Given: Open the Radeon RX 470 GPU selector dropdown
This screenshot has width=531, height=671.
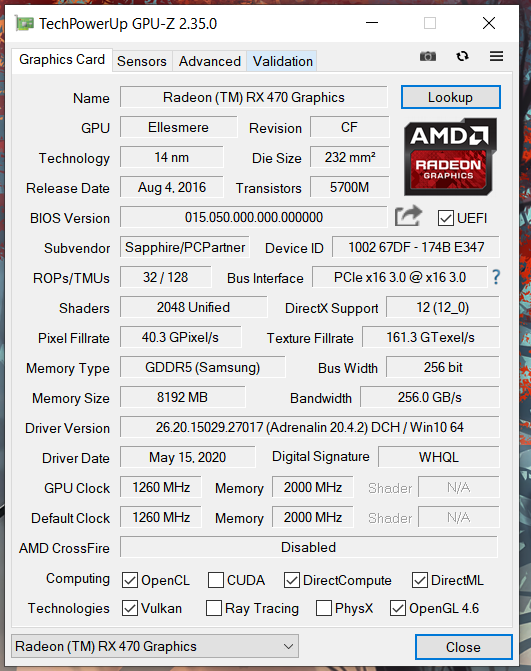Looking at the screenshot, I should (x=154, y=646).
